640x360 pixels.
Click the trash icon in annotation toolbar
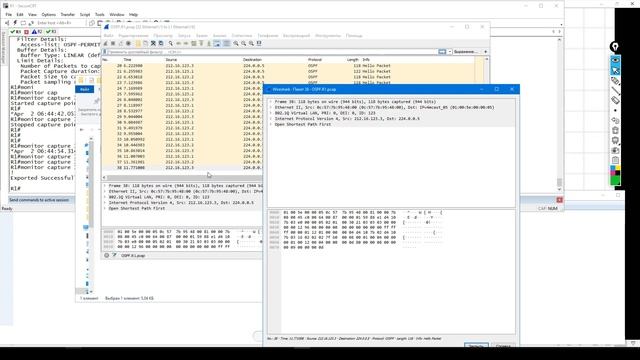[x=615, y=130]
